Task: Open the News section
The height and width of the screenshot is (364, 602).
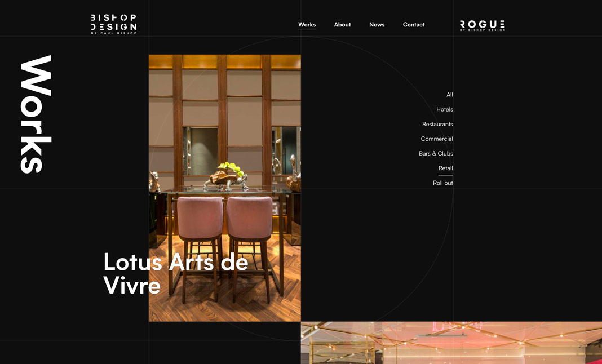Action: pyautogui.click(x=377, y=24)
